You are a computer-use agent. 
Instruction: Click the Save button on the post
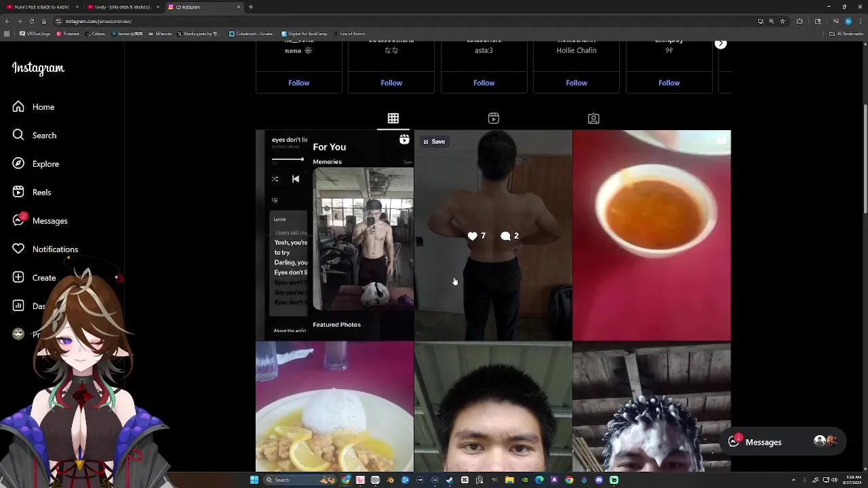coord(434,142)
